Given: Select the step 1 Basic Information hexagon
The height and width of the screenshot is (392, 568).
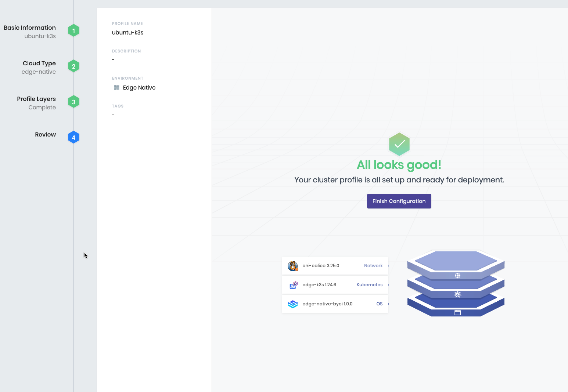Looking at the screenshot, I should pyautogui.click(x=73, y=31).
